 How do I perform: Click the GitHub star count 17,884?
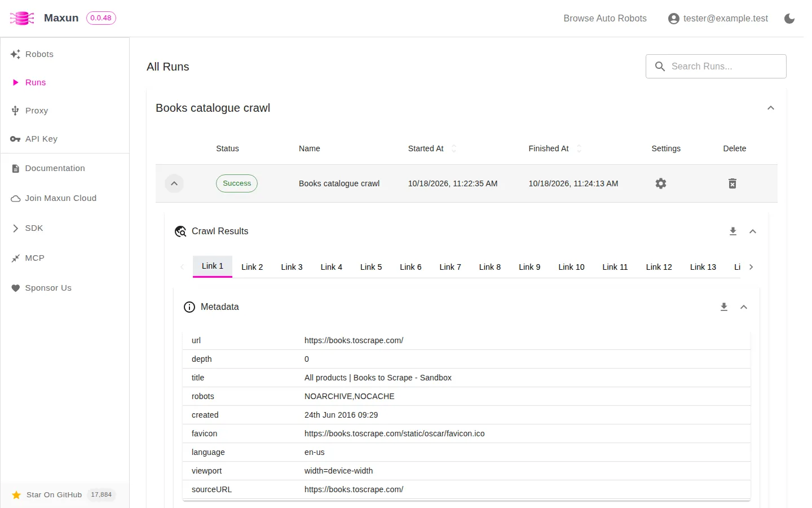tap(101, 494)
